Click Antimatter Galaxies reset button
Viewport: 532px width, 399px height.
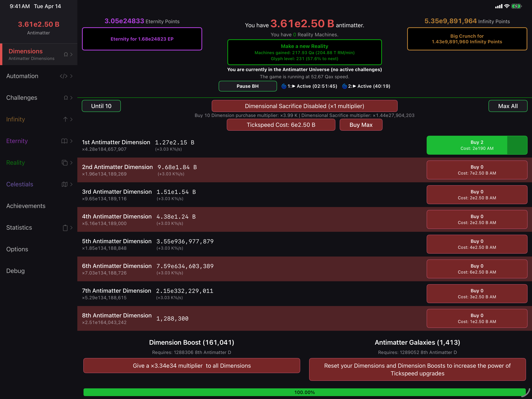coord(417,369)
